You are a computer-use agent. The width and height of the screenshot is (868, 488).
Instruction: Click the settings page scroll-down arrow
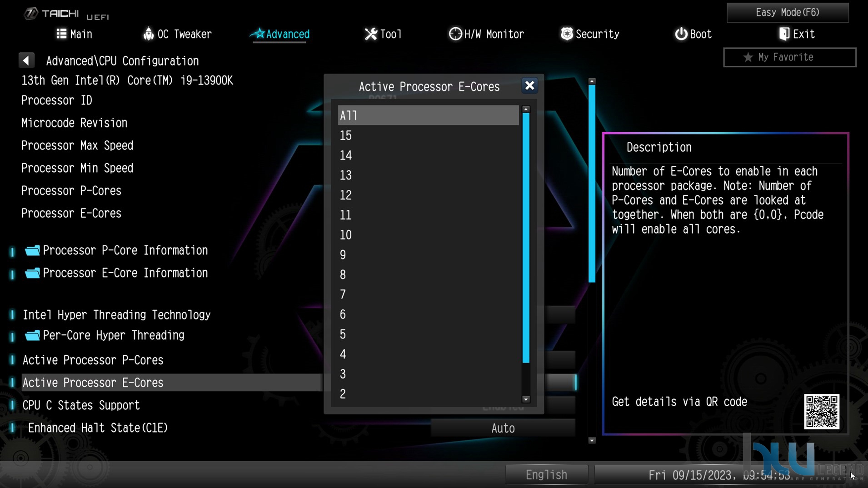click(x=592, y=440)
